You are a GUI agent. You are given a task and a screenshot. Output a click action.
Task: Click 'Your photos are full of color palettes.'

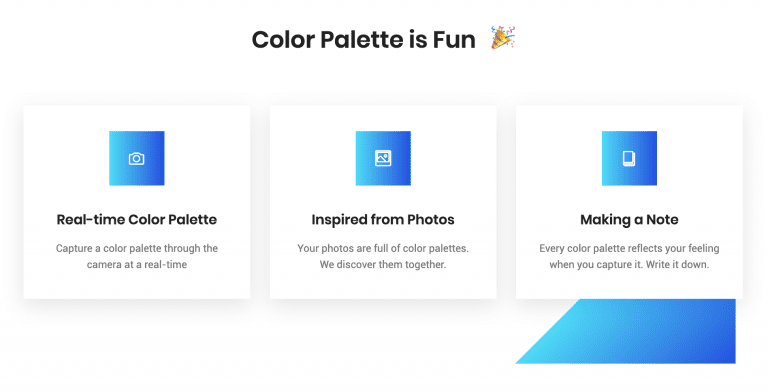(383, 248)
